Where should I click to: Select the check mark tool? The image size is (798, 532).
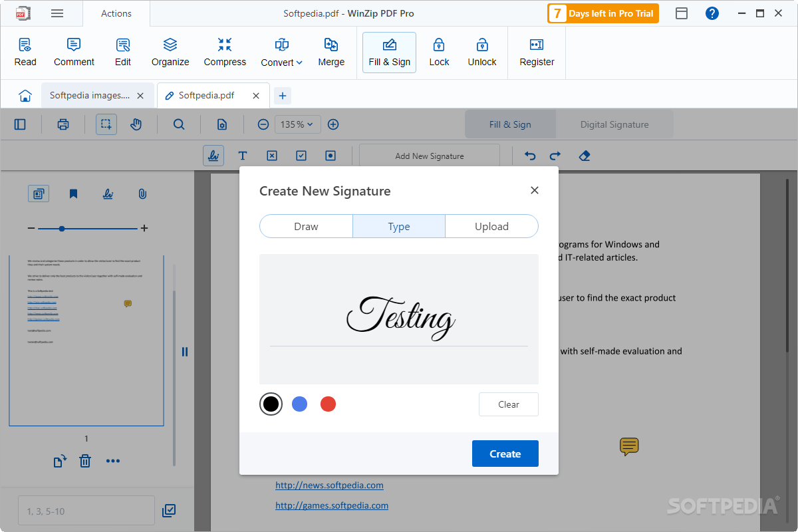(x=301, y=156)
